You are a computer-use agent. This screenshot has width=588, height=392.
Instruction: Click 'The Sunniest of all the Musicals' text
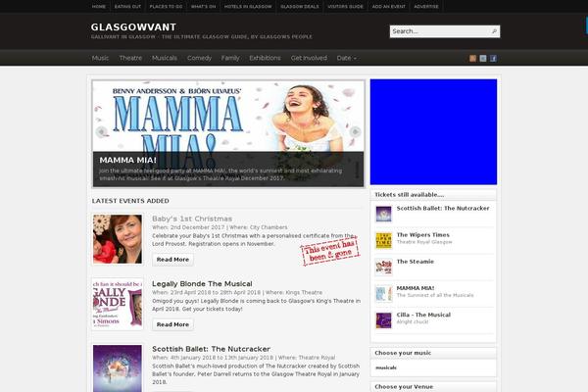click(x=435, y=295)
